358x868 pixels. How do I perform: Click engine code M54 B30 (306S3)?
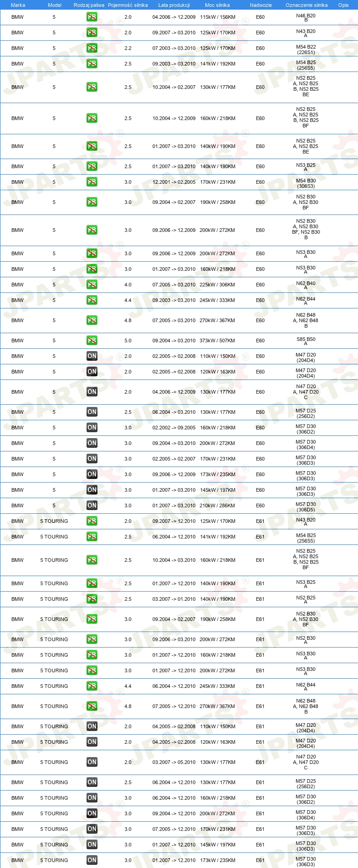306,183
